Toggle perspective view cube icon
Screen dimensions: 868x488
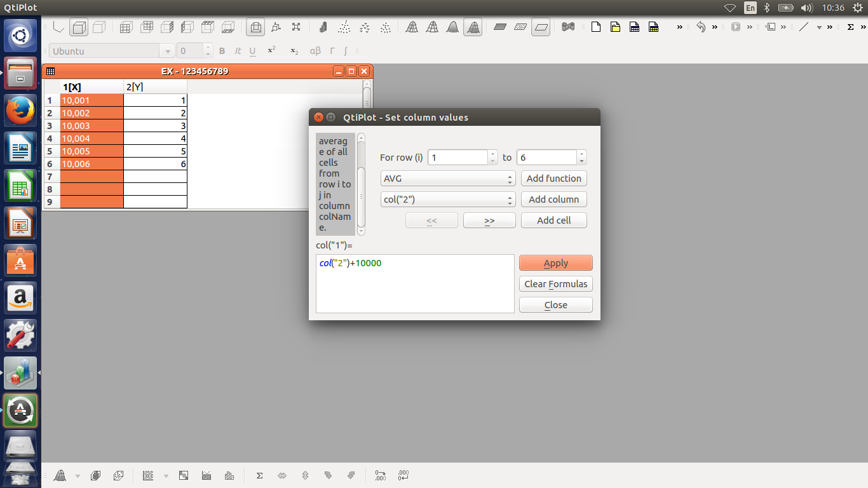tap(255, 27)
